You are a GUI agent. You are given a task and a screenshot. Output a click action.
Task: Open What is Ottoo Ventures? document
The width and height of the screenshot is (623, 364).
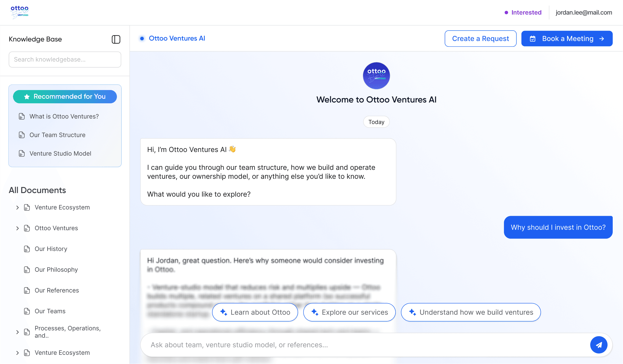[64, 116]
